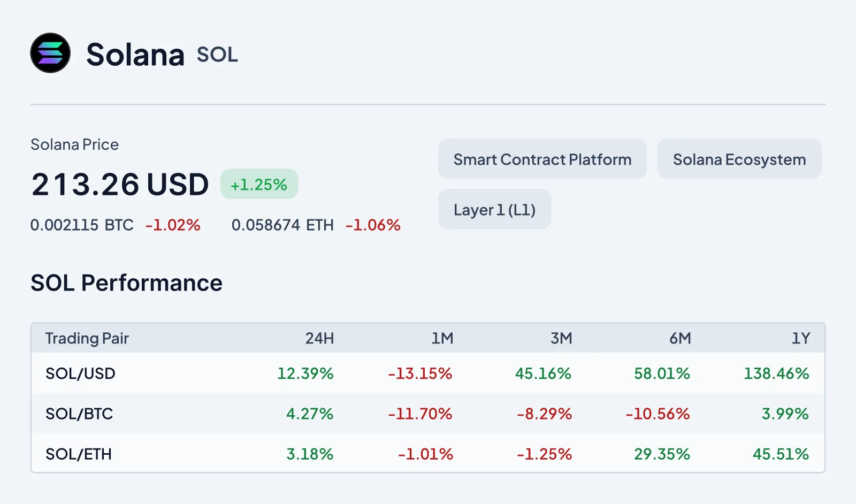Click the 29.35% SOL/ETH 6M value
The height and width of the screenshot is (504, 856).
pyautogui.click(x=662, y=454)
